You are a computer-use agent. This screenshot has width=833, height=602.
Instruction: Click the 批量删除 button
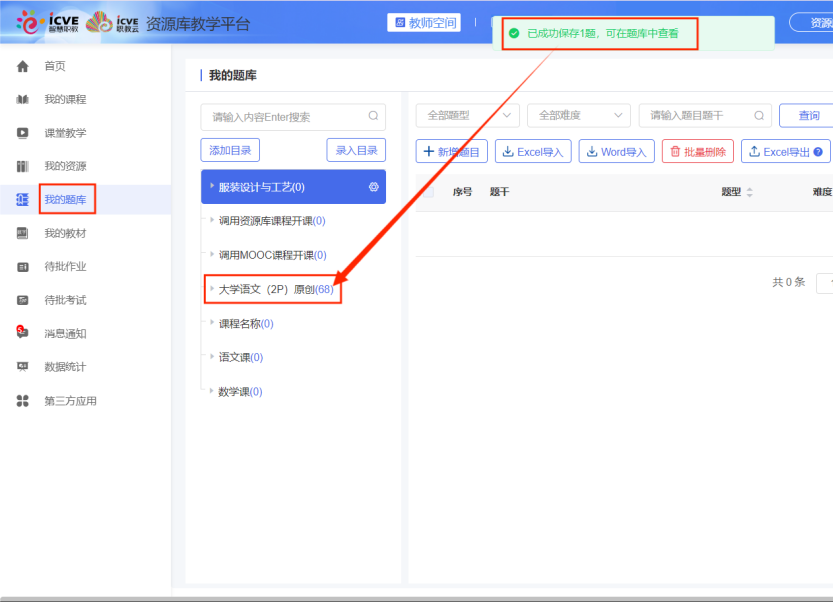point(697,152)
